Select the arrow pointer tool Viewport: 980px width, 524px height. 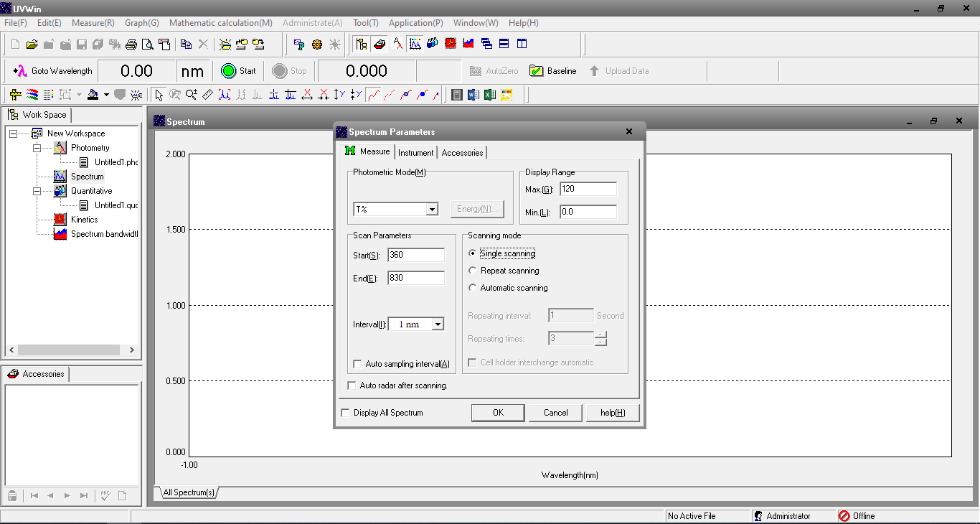point(159,95)
